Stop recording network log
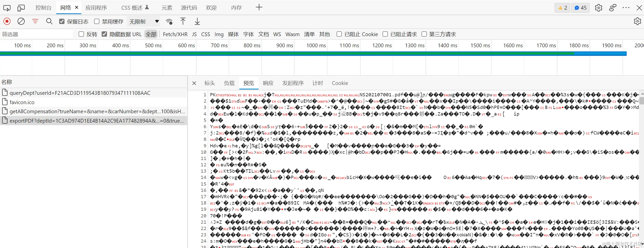Screen dimensions: 644x248 pos(7,21)
